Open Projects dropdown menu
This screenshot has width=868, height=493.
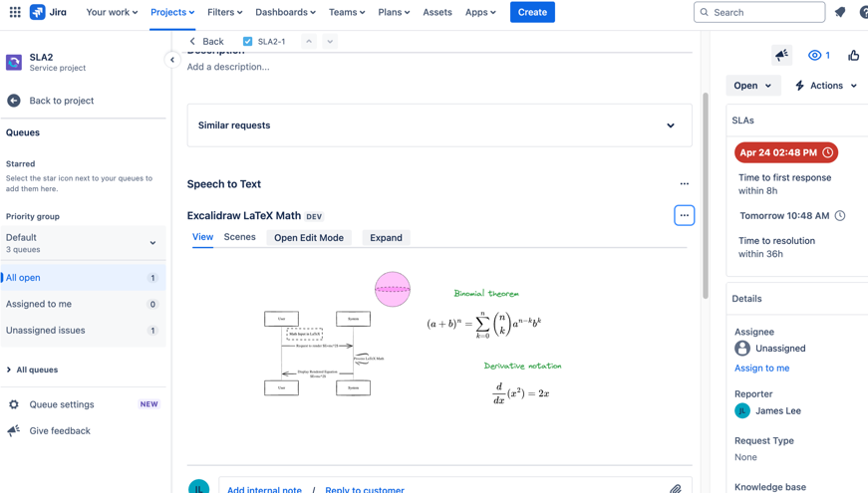[x=172, y=12]
